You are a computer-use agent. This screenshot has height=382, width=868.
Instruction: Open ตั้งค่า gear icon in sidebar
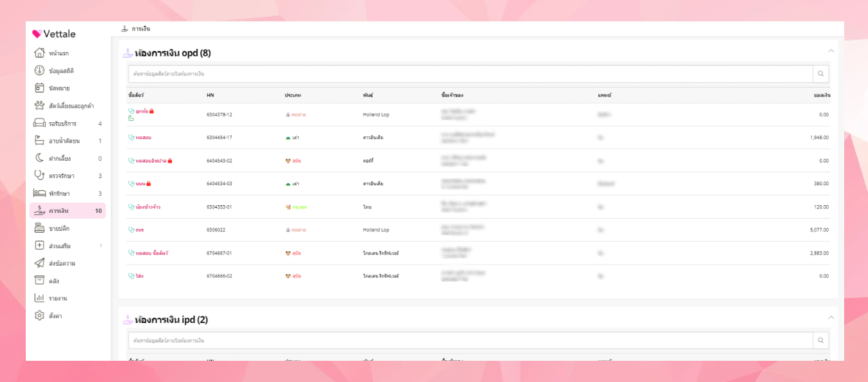tap(39, 316)
